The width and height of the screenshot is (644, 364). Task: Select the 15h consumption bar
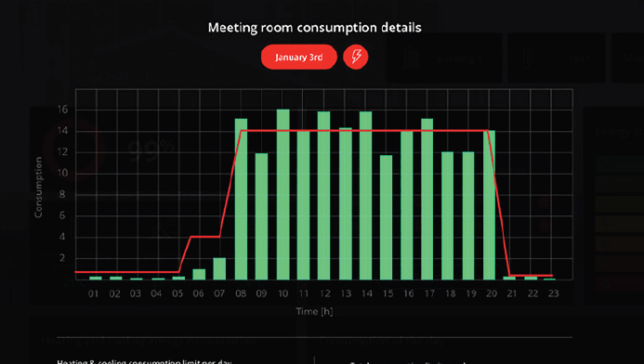pyautogui.click(x=386, y=217)
